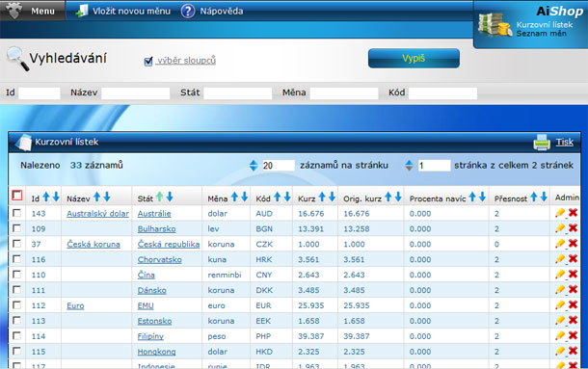Open the Česká republika link
588x369 pixels.
(x=169, y=244)
